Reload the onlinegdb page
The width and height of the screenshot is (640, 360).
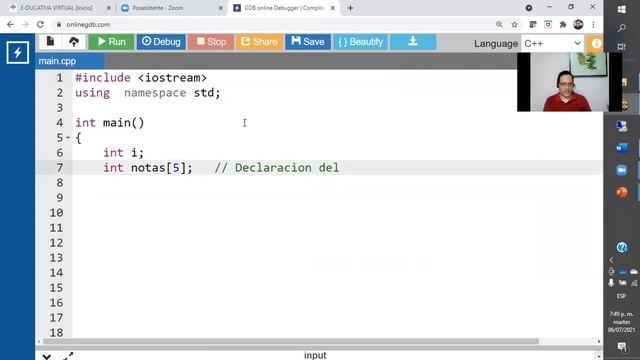tap(40, 24)
